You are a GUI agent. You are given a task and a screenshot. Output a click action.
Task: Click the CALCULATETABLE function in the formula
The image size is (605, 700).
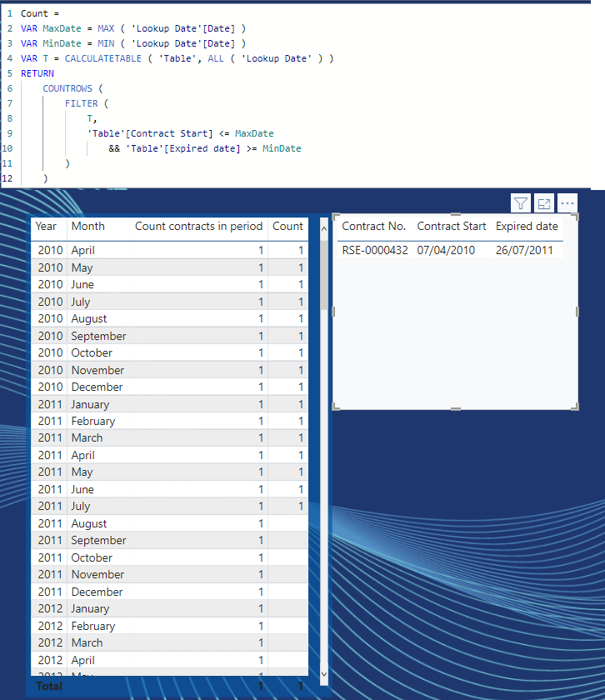tap(103, 58)
